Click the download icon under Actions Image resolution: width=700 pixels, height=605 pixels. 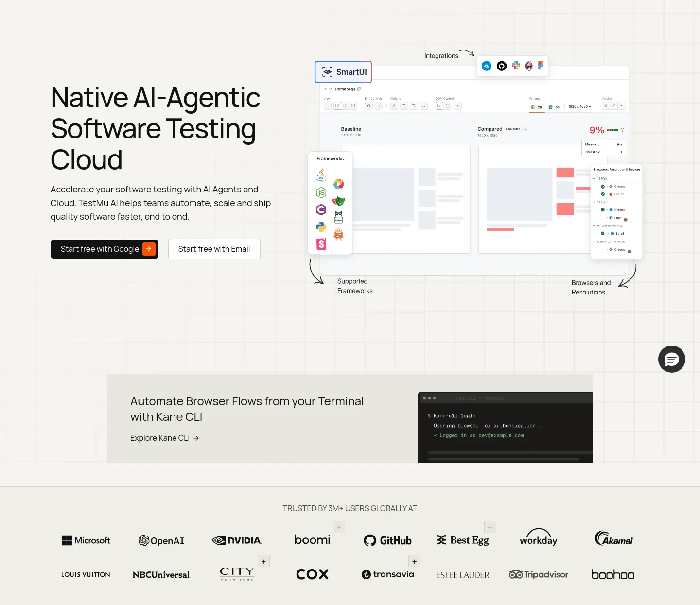point(394,106)
